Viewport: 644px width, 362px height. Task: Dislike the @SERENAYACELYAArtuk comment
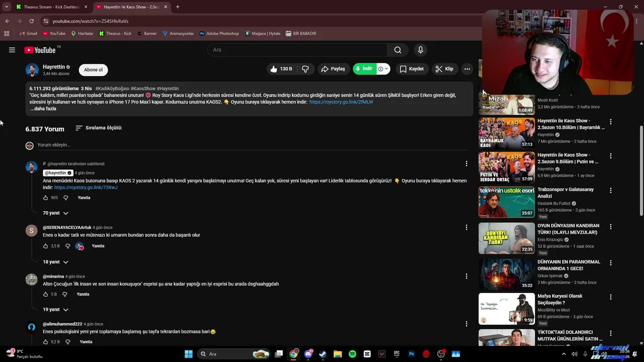point(68,246)
